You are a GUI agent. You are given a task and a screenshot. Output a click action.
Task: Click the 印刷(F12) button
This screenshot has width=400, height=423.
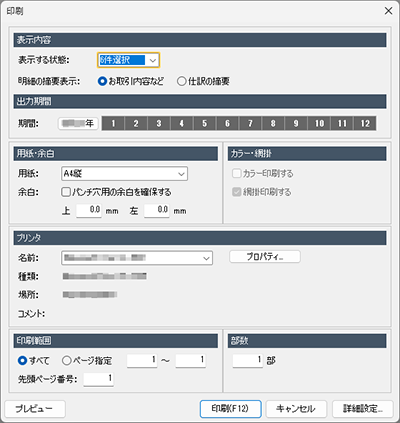click(x=231, y=409)
